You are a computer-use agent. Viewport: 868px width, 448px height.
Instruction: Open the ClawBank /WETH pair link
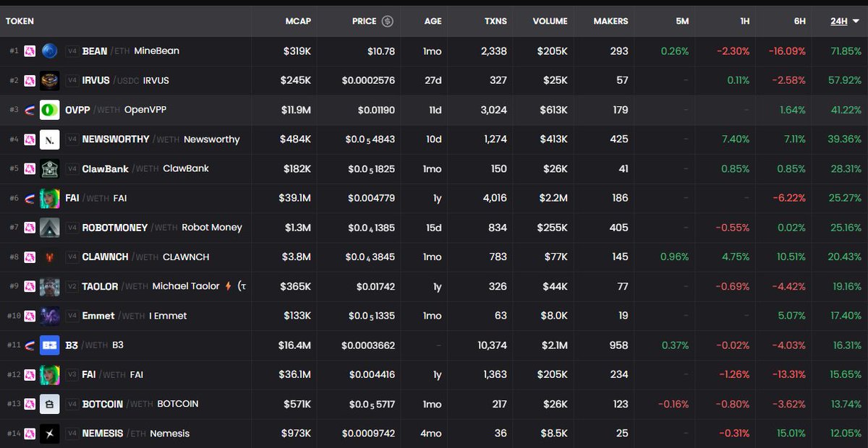point(120,168)
